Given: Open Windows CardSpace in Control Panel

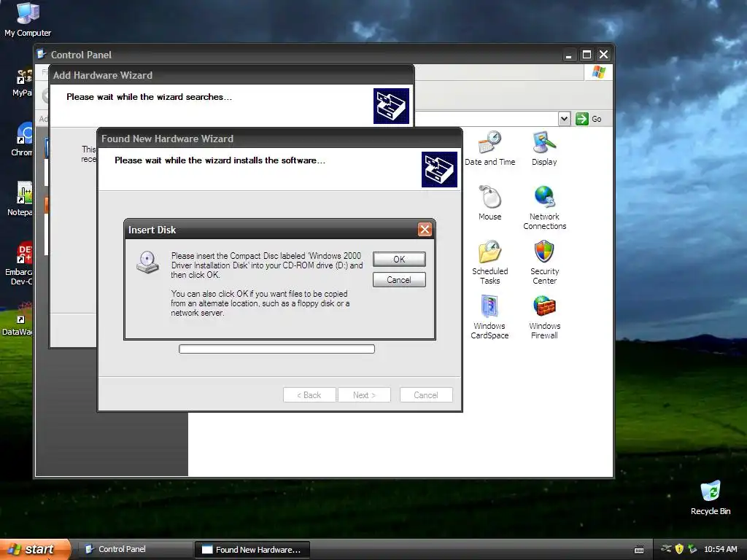Looking at the screenshot, I should pyautogui.click(x=489, y=317).
